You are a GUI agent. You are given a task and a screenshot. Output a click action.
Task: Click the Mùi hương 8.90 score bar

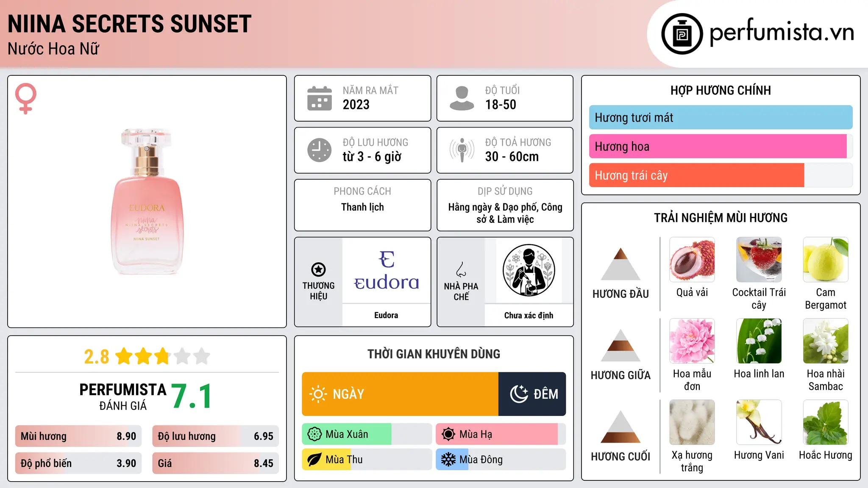point(78,436)
